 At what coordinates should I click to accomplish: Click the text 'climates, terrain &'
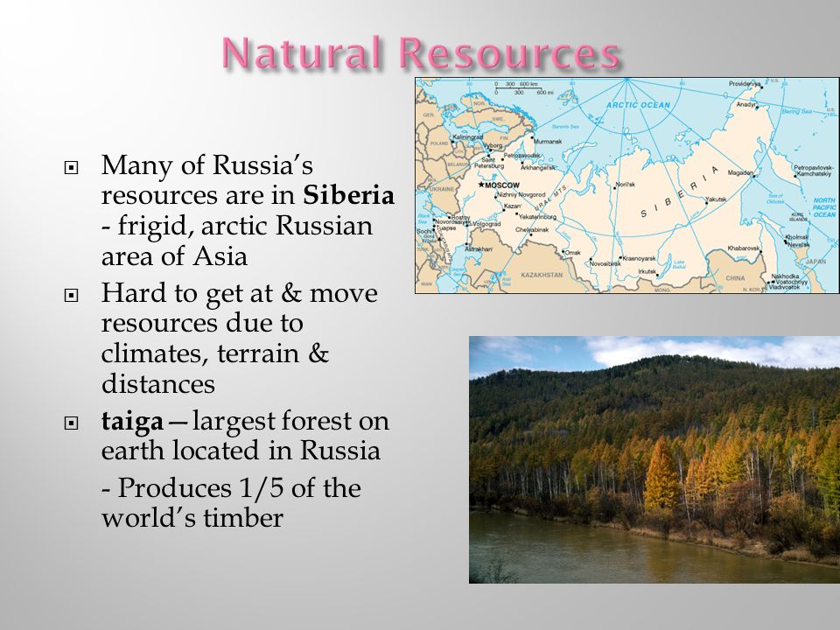click(x=215, y=353)
